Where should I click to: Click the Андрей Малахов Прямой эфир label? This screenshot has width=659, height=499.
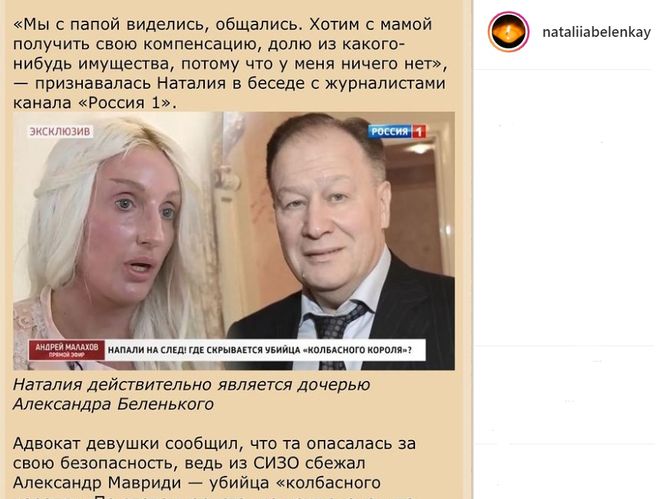[66, 350]
